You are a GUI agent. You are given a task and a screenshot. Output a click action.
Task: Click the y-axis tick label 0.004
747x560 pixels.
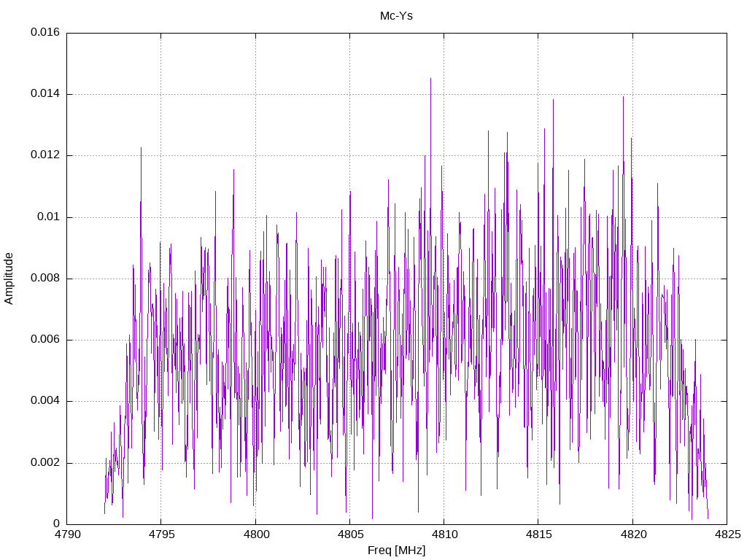coord(45,401)
